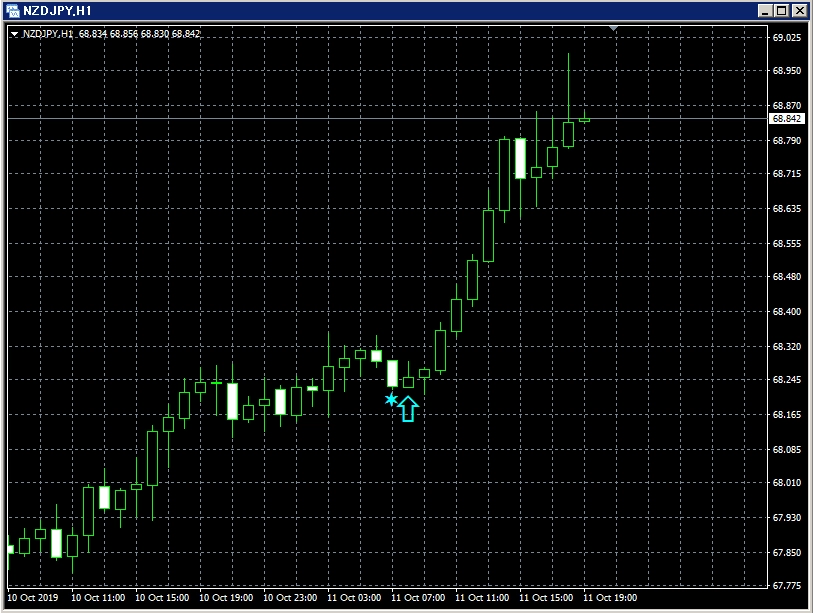This screenshot has width=813, height=613.
Task: Click the 10 Oct 11:00 time label
Action: point(98,597)
